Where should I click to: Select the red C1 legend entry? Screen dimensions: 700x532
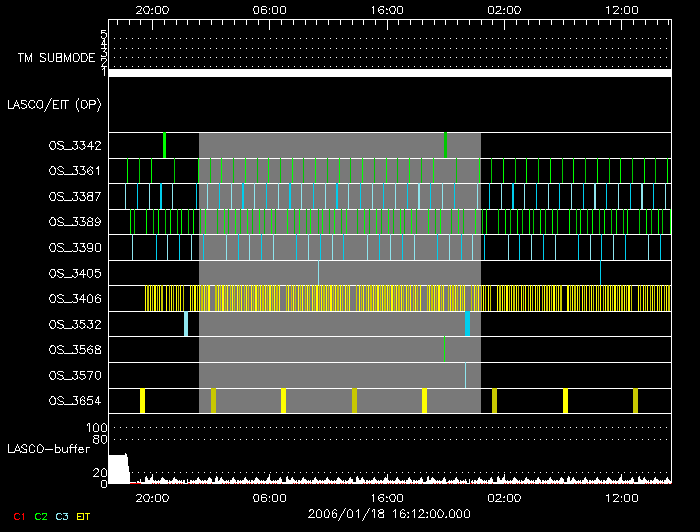[18, 516]
